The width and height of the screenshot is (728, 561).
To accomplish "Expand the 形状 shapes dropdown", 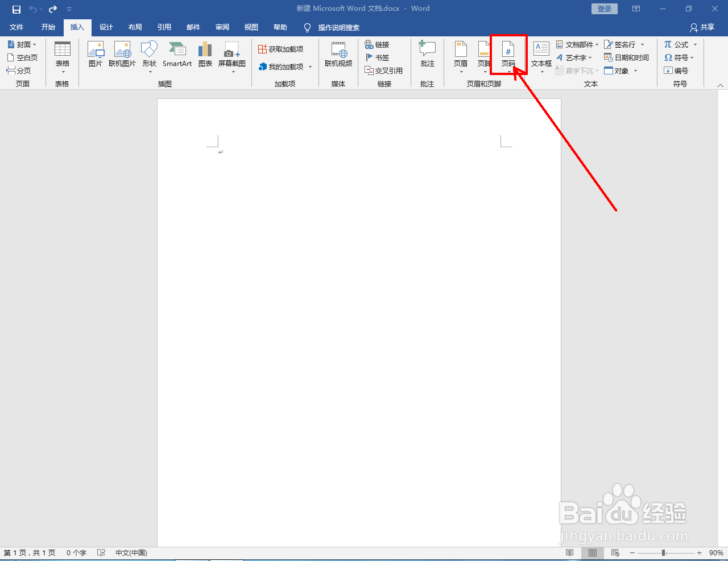I will (149, 72).
